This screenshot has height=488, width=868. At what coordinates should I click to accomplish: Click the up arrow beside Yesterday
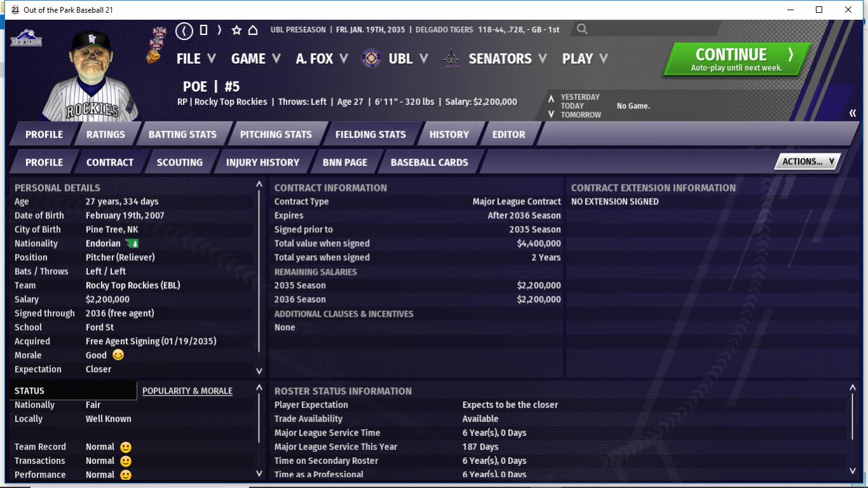tap(551, 98)
